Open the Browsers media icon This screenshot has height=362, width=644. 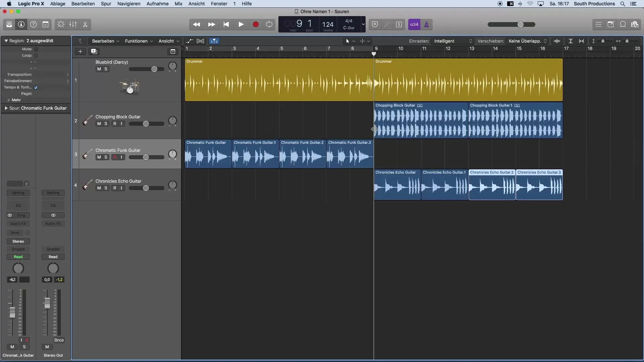(635, 24)
